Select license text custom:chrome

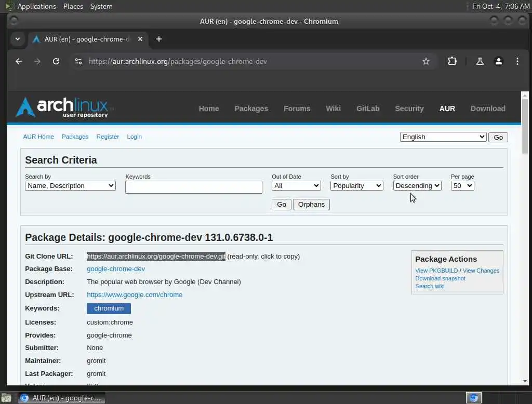tap(110, 322)
